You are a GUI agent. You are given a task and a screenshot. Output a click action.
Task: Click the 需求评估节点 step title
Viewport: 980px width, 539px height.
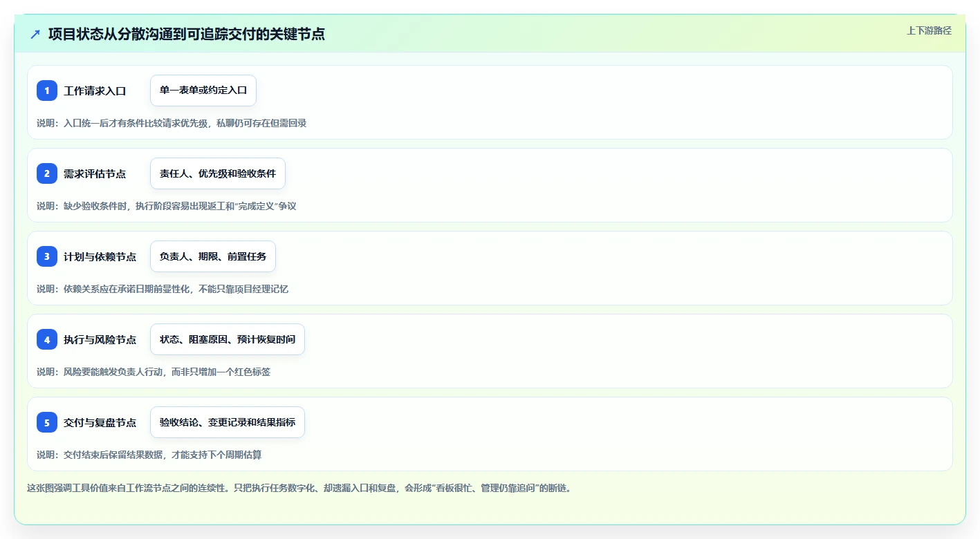(x=95, y=173)
